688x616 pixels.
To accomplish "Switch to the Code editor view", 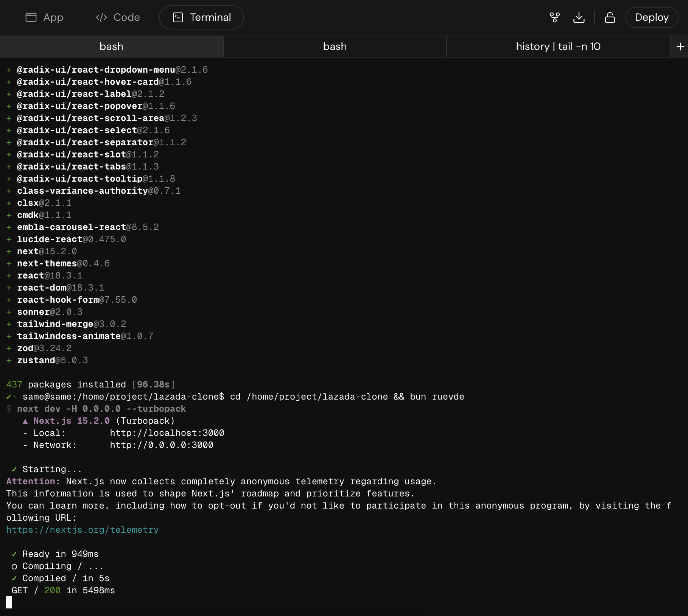I will click(x=117, y=17).
